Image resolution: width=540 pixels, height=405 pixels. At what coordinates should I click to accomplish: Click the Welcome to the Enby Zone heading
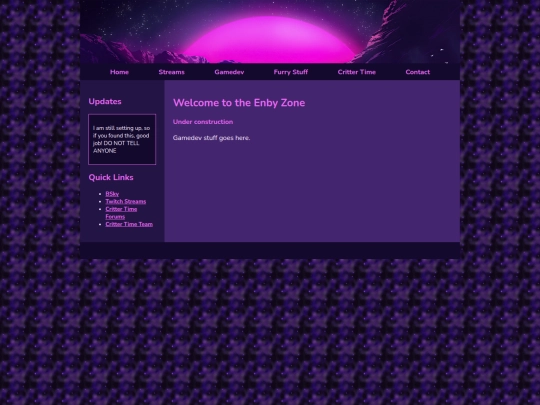click(239, 103)
